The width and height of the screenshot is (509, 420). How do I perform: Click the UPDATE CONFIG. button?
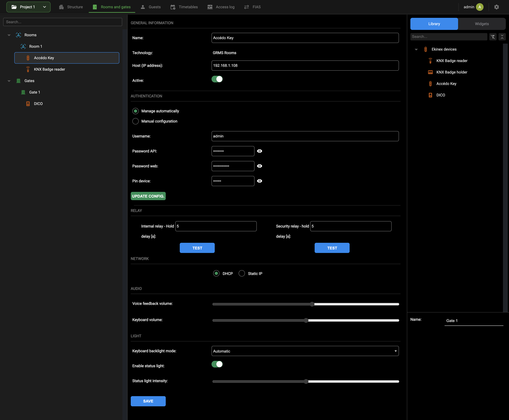pos(148,196)
